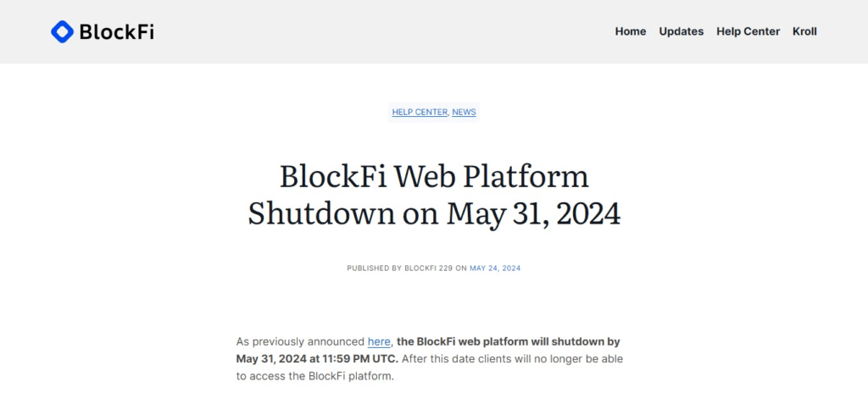Click the BlockFi wordmark text in header
This screenshot has height=404, width=868.
(116, 32)
